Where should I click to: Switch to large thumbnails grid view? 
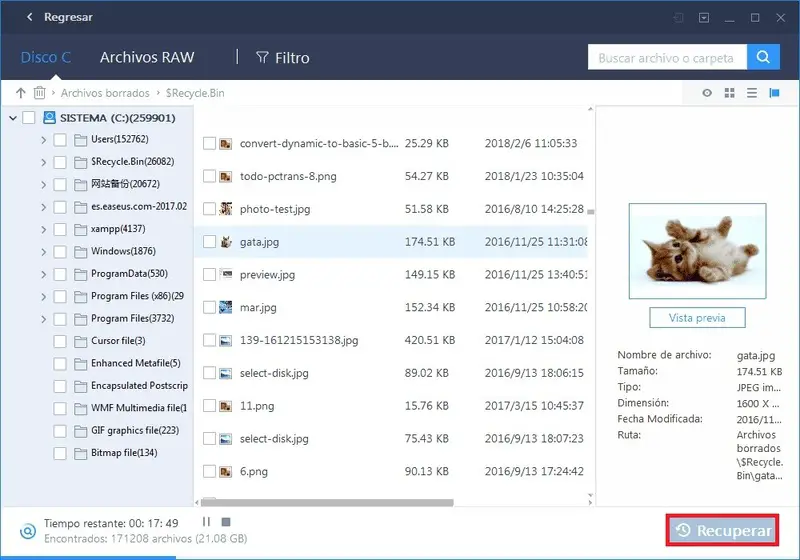(x=730, y=93)
